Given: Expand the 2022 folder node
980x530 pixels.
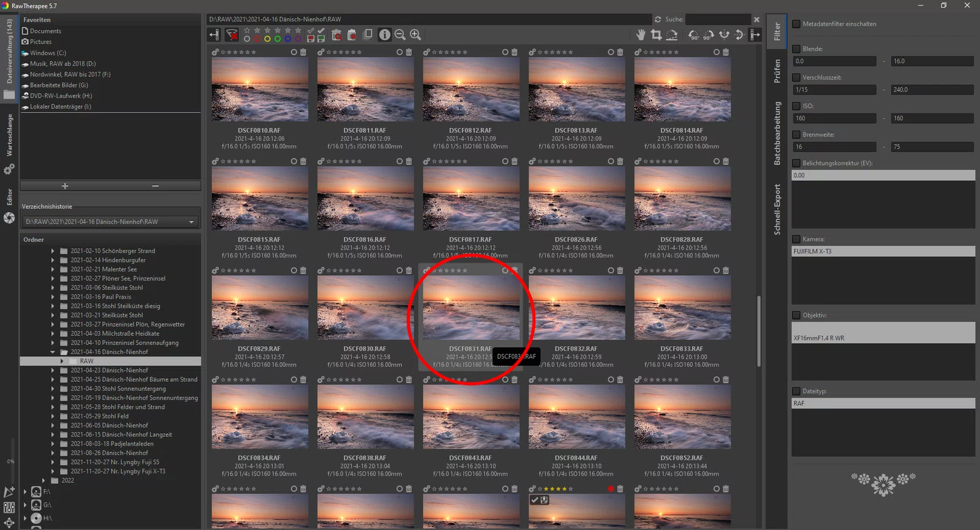Looking at the screenshot, I should (43, 480).
